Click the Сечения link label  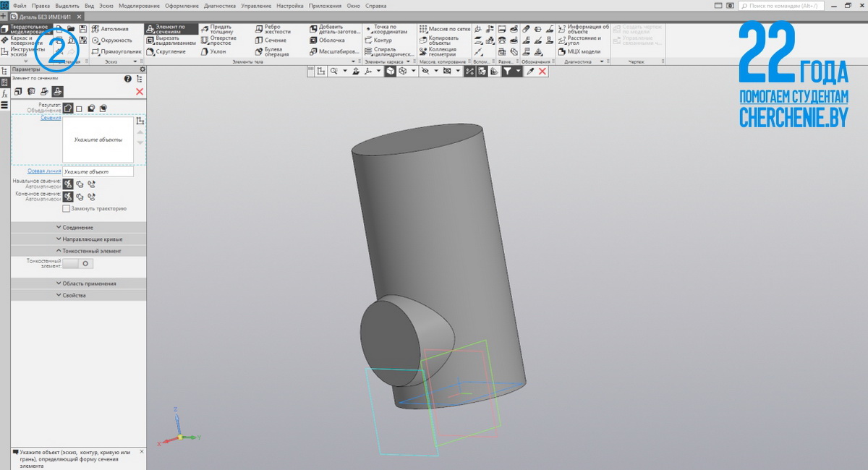(51, 118)
